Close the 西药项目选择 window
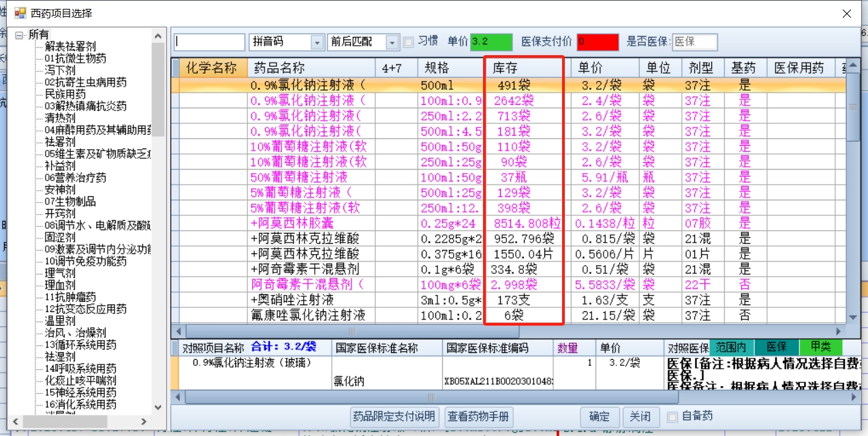 [847, 13]
